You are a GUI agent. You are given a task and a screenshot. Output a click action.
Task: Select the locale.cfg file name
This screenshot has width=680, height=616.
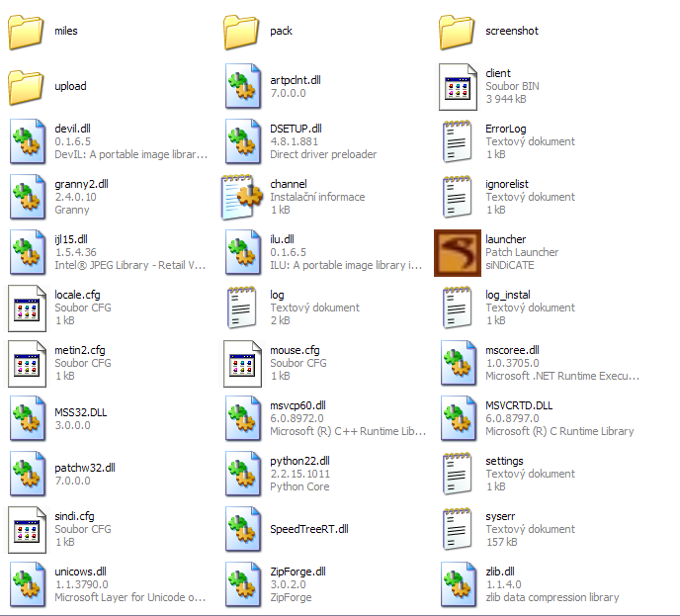76,295
